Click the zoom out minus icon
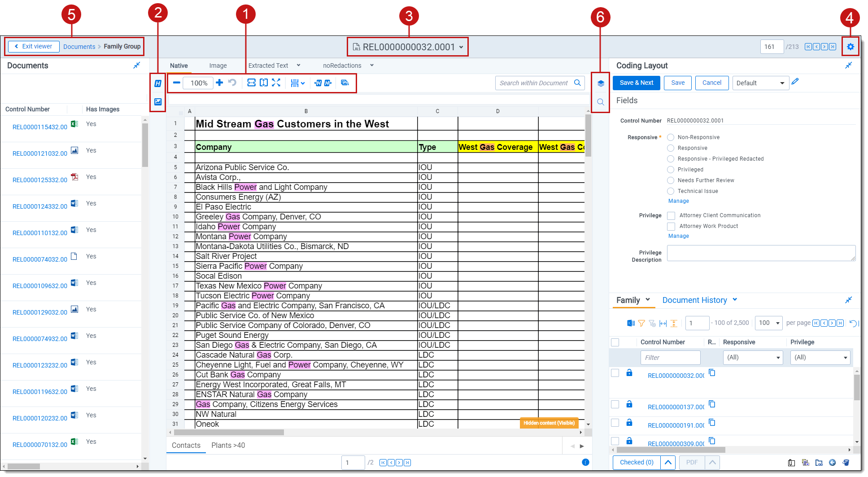The width and height of the screenshot is (868, 477). coord(176,83)
